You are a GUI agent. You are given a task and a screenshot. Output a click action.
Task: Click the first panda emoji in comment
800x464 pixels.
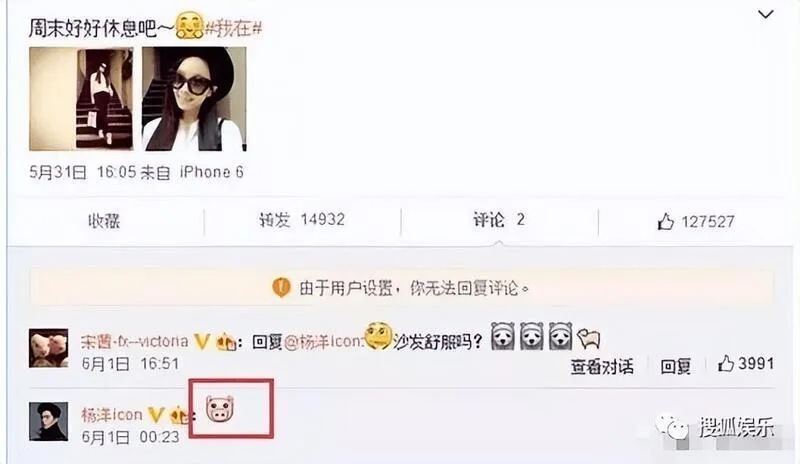[x=503, y=336]
